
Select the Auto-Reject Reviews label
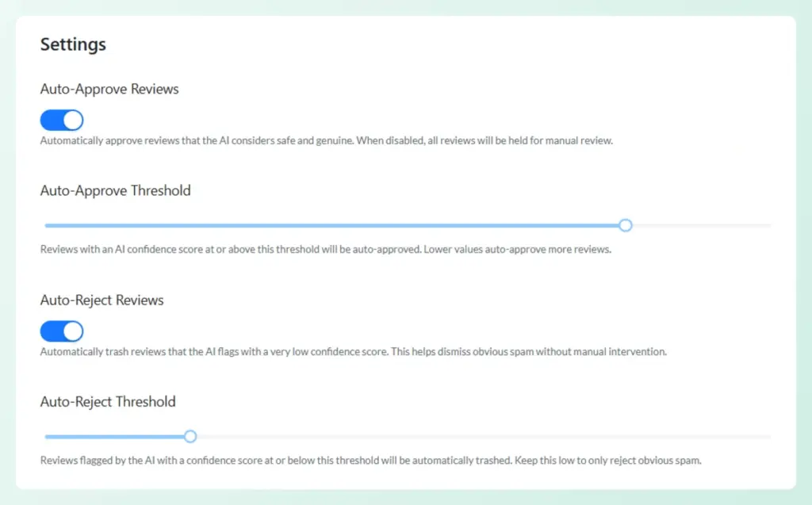101,300
